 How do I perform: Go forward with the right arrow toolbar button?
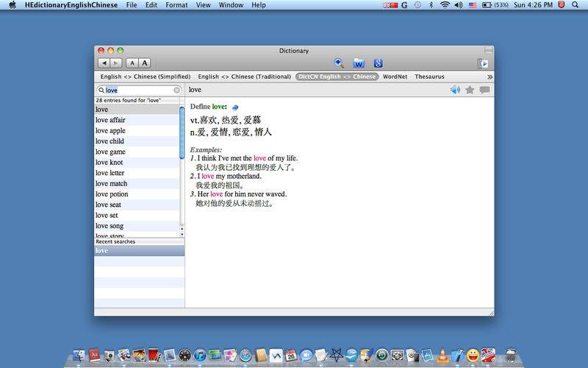point(116,63)
